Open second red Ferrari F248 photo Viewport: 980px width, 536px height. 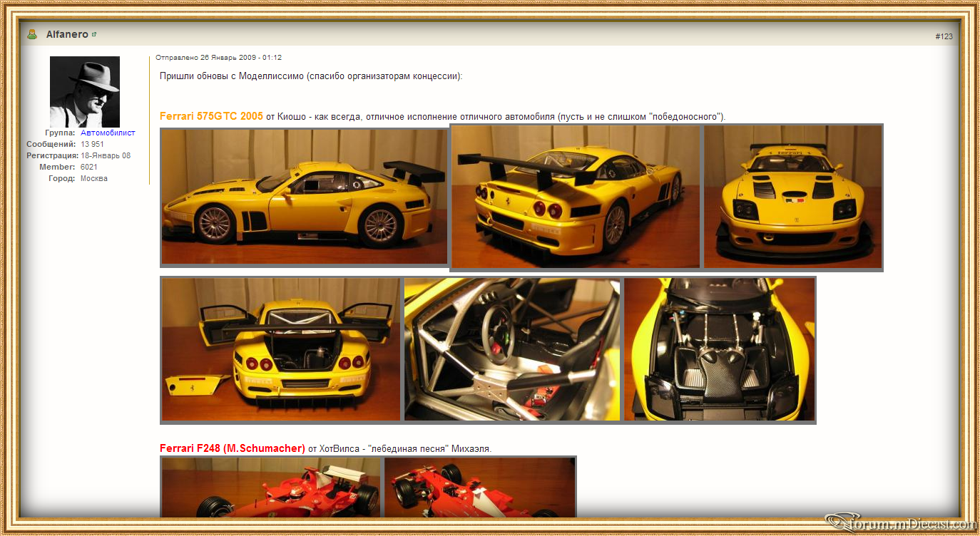(x=480, y=487)
